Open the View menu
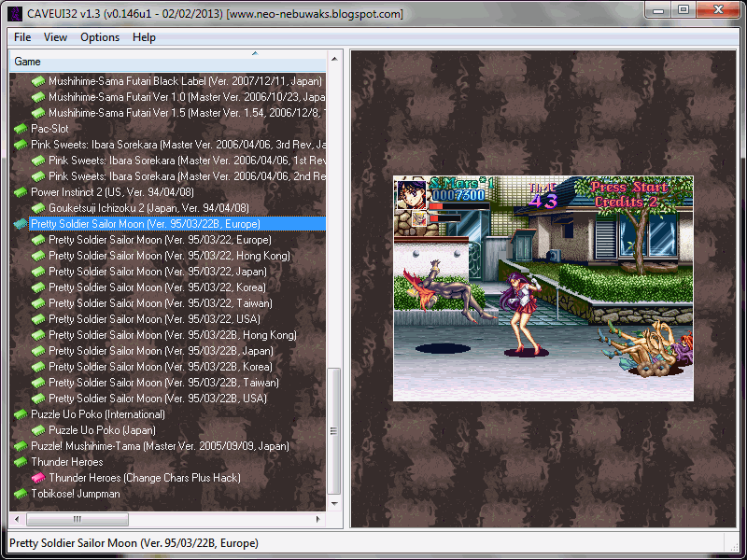Viewport: 747px width, 560px height. tap(55, 37)
